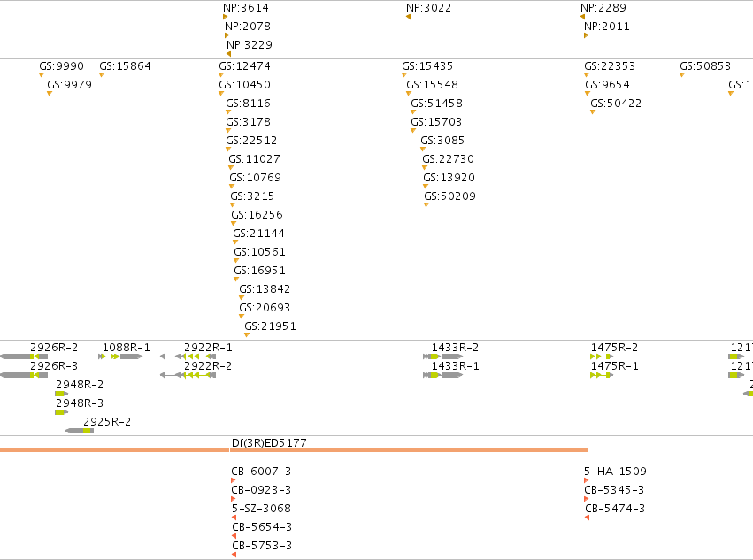This screenshot has width=753, height=560.
Task: Select the 2926R-2 transcript glyph
Action: click(x=24, y=357)
